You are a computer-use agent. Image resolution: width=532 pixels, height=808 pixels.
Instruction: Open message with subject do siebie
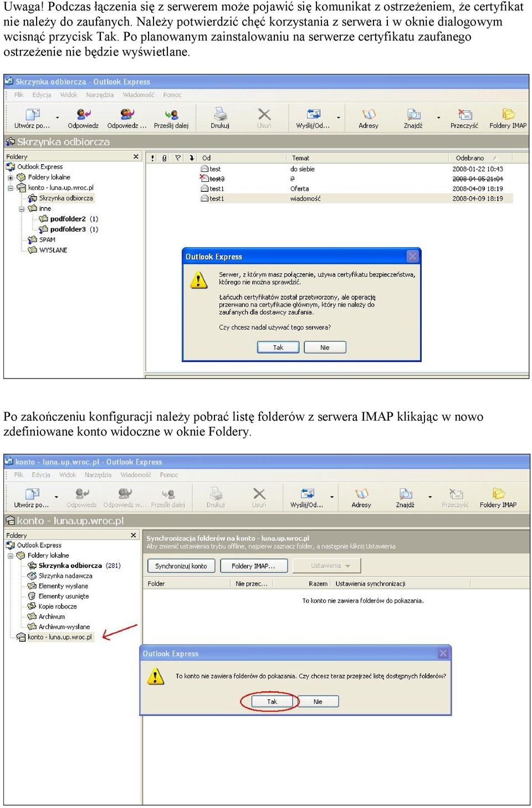tap(302, 169)
